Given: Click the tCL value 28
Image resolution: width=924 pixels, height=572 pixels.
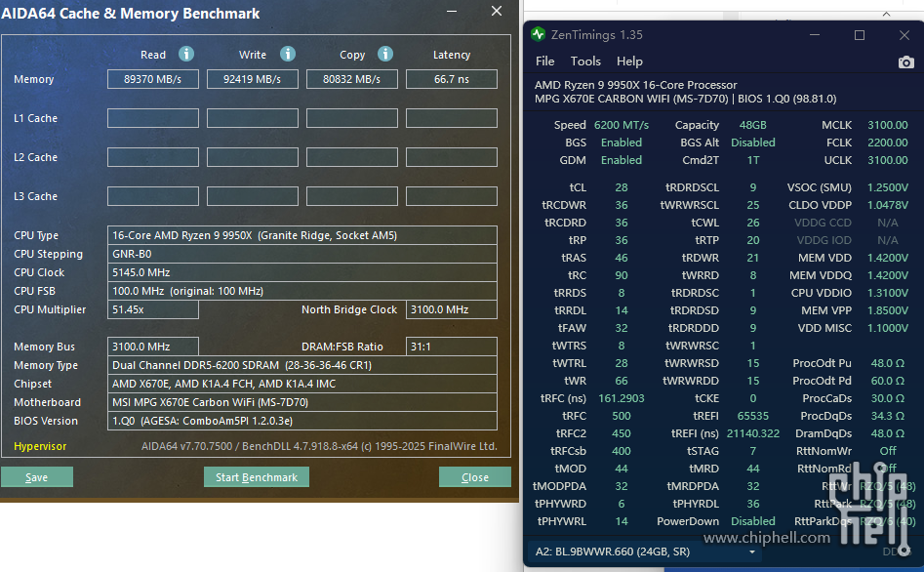Looking at the screenshot, I should point(622,187).
